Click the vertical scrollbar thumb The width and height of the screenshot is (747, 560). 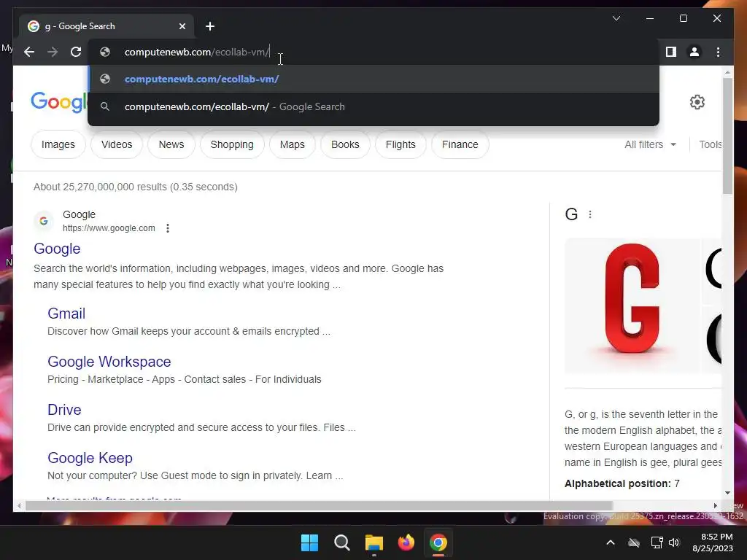click(x=727, y=136)
